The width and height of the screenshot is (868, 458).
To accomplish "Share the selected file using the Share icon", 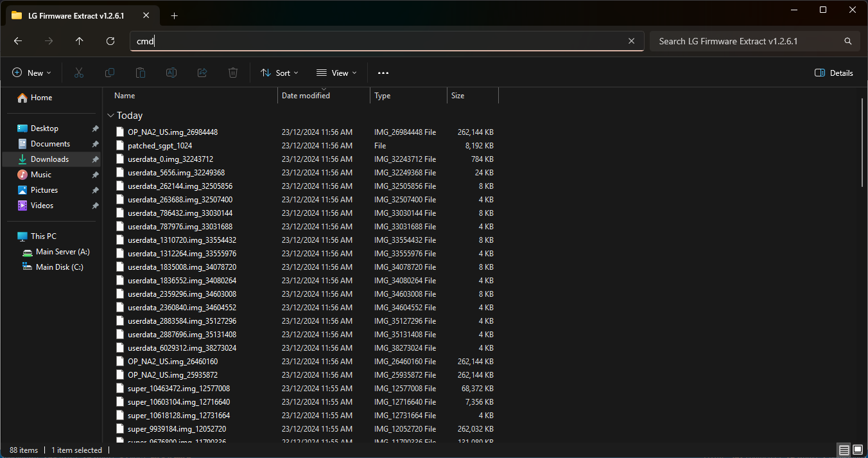I will coord(202,73).
